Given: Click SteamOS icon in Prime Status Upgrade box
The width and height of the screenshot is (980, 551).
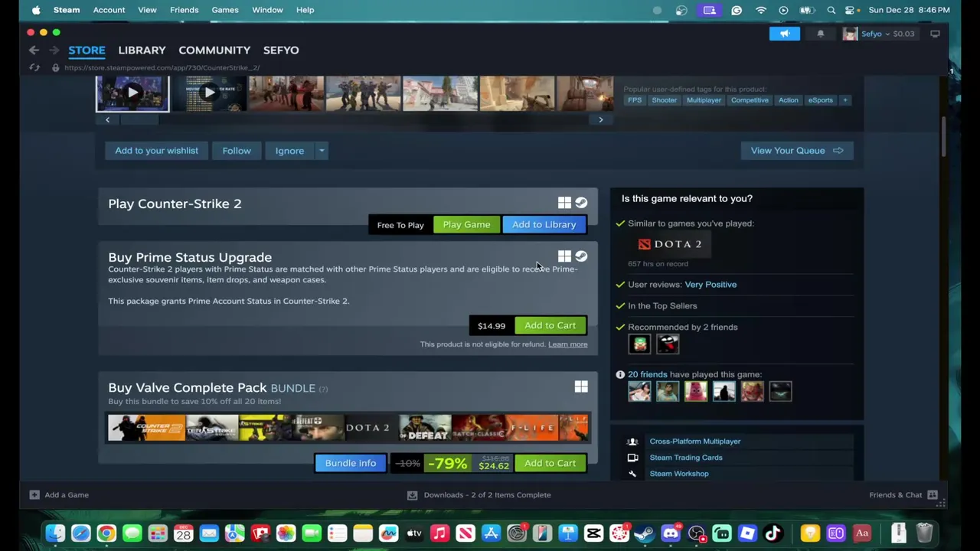Looking at the screenshot, I should click(581, 256).
